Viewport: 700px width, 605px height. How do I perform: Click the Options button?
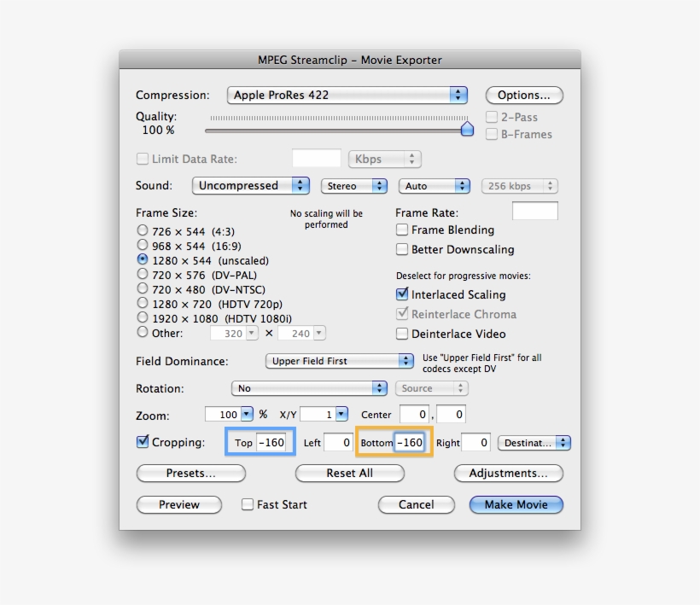click(523, 95)
